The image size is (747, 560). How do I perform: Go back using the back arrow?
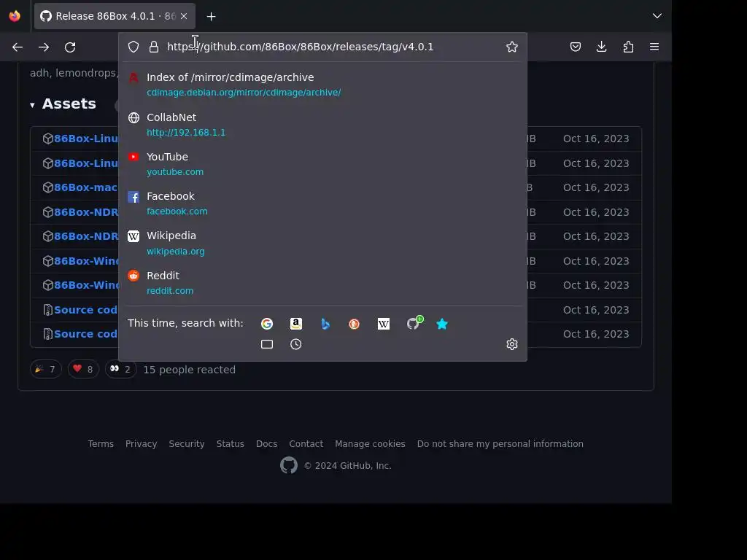point(18,47)
